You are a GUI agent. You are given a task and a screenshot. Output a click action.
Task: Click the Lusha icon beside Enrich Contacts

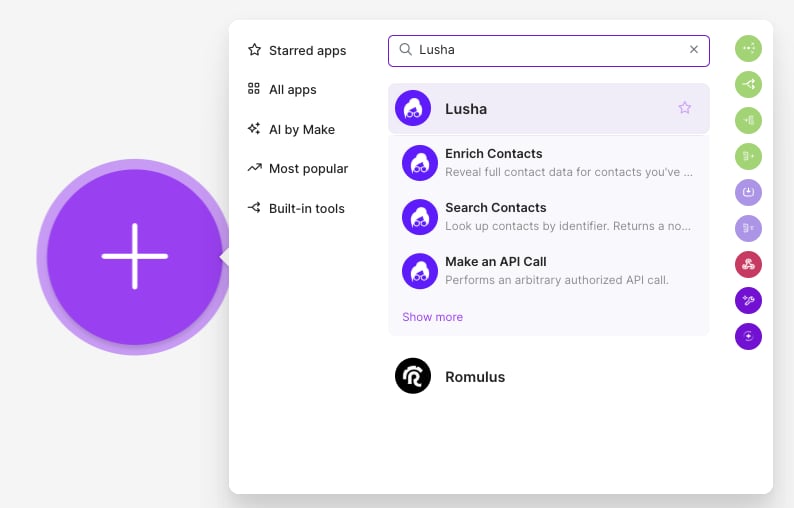420,163
